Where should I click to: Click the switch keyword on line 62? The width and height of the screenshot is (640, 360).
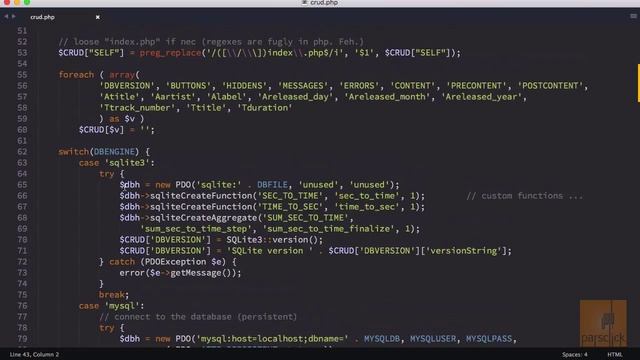click(x=73, y=152)
